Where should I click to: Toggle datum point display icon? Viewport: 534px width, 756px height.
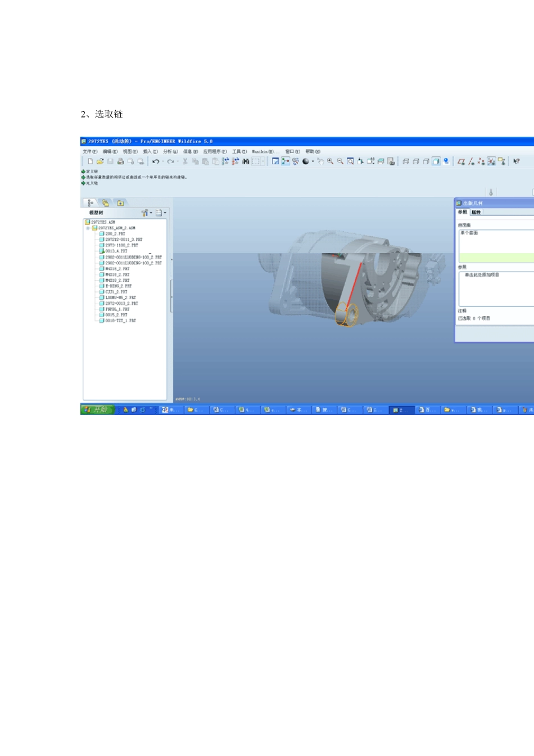[481, 161]
